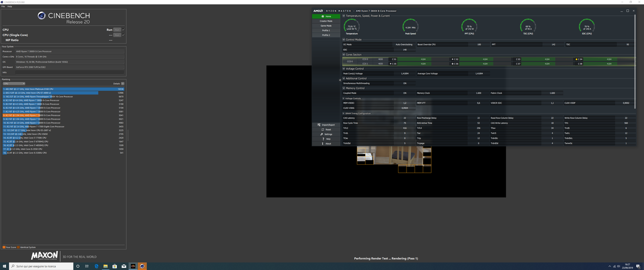Select the Intel Xeon Platinum 8168 ranking row

click(x=63, y=89)
